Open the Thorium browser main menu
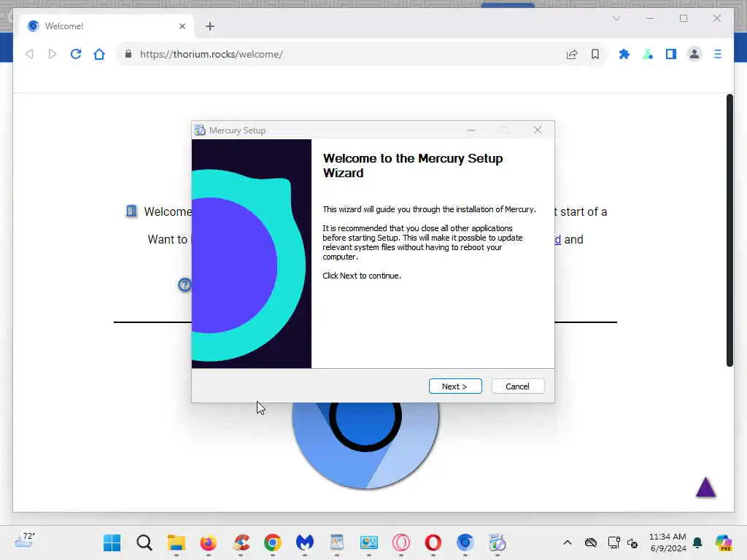Viewport: 747px width, 560px height. click(x=718, y=54)
